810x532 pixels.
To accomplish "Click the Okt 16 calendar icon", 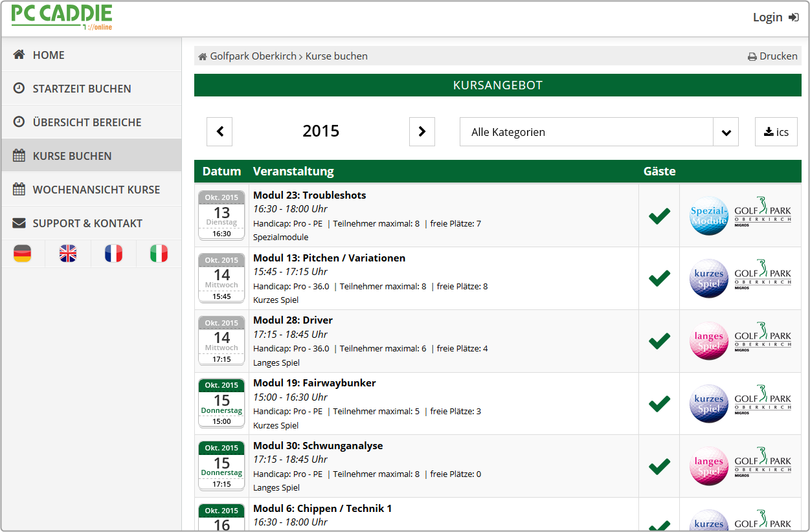I will coord(221,517).
